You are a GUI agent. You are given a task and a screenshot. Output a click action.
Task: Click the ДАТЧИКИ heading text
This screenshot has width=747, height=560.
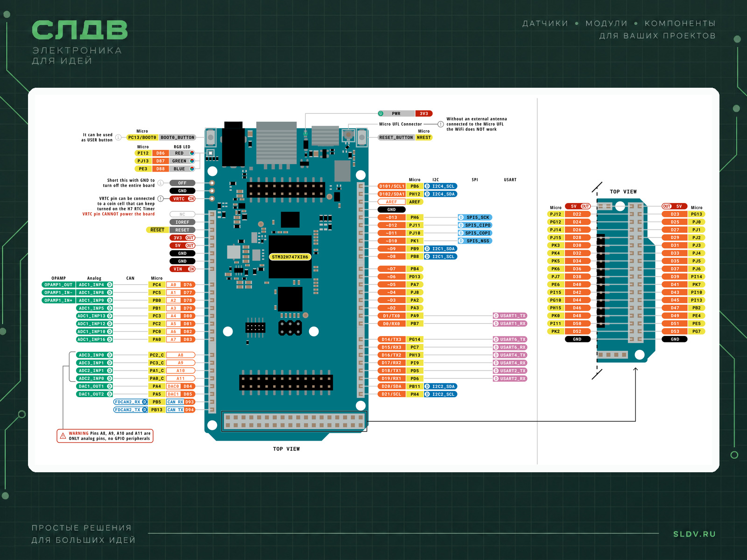[x=545, y=23]
